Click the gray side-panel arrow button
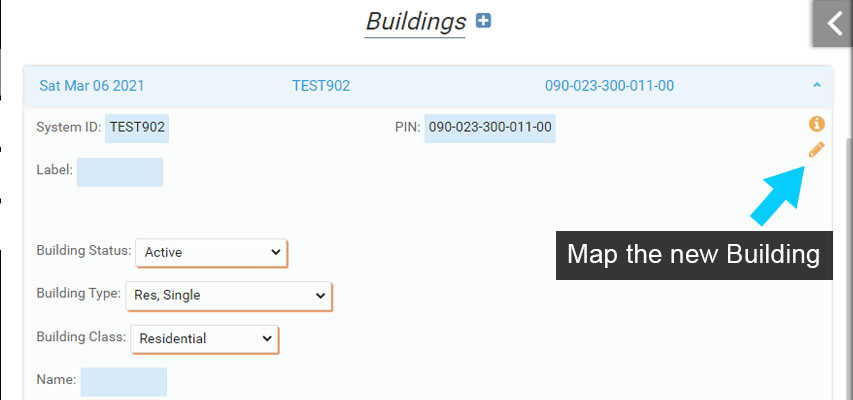Viewport: 853px width, 400px height. (832, 23)
